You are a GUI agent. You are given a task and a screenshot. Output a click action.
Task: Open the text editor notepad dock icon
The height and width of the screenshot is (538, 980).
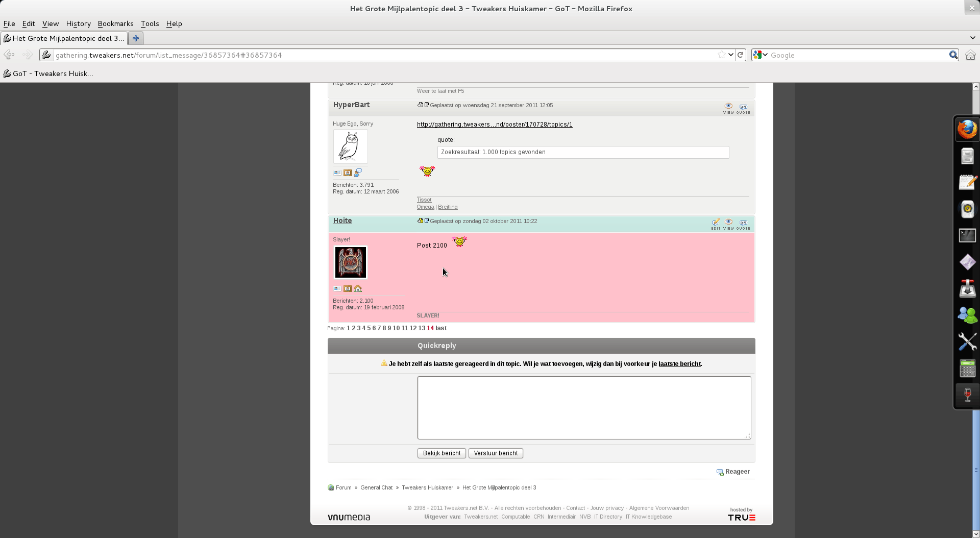tap(967, 182)
